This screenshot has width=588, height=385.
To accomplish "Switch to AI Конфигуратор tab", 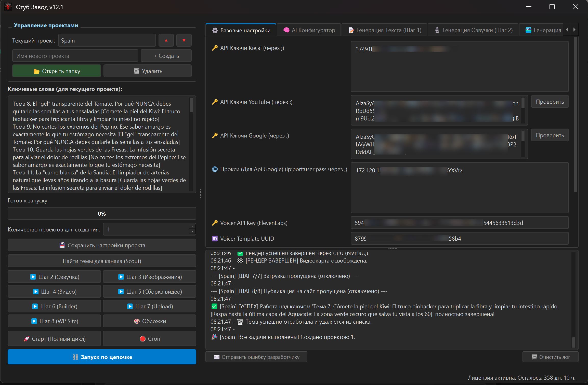I will (x=309, y=30).
